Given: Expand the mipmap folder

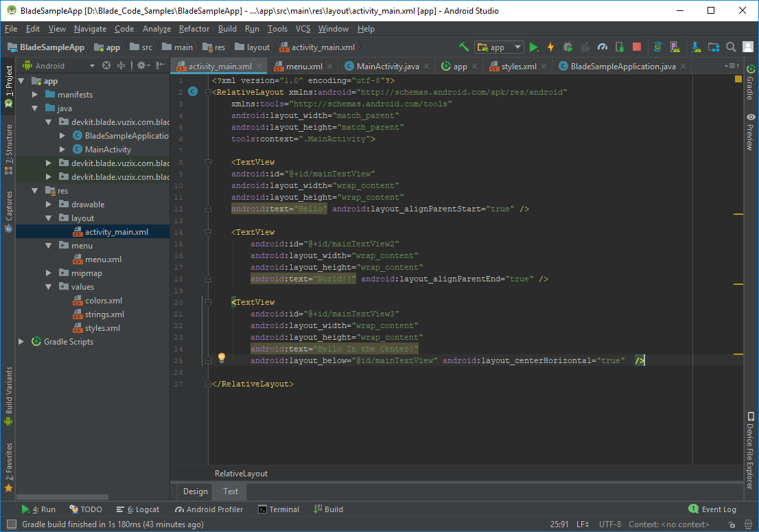Looking at the screenshot, I should click(49, 273).
